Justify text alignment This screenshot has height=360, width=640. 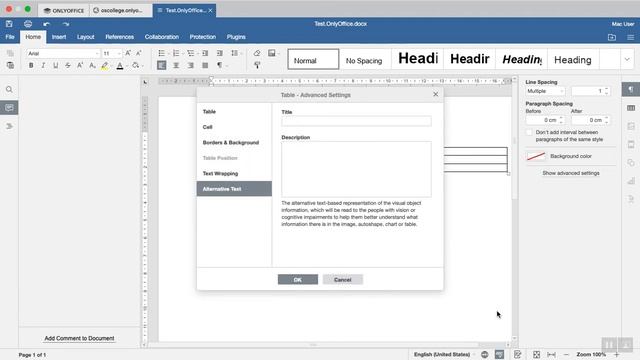[x=205, y=65]
